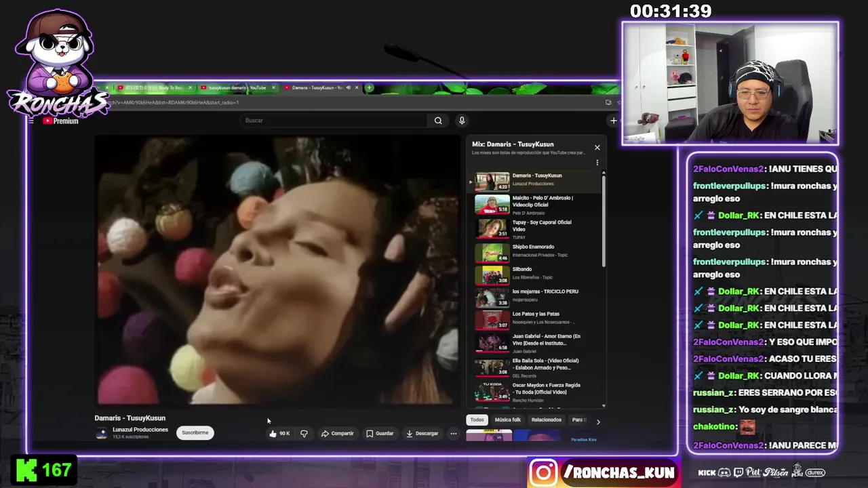Viewport: 868px width, 488px height.
Task: Click the 'Damaris - TusuyKusun' video title
Action: [130, 418]
